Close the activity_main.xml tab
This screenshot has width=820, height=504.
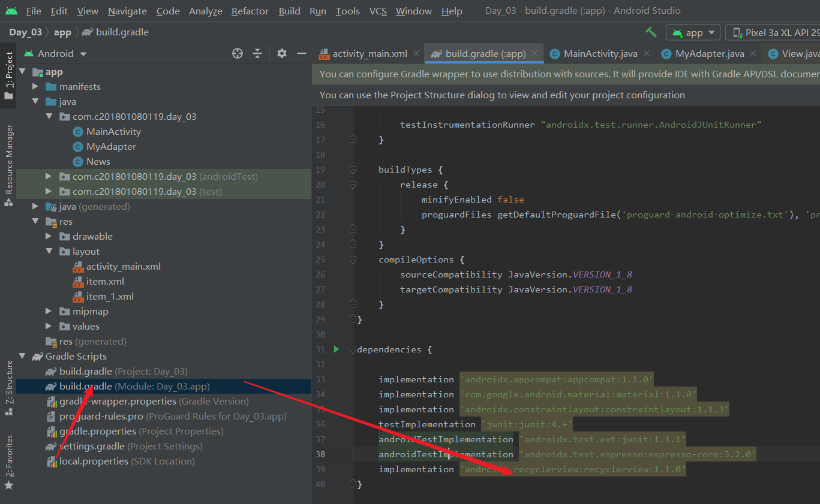pyautogui.click(x=416, y=53)
